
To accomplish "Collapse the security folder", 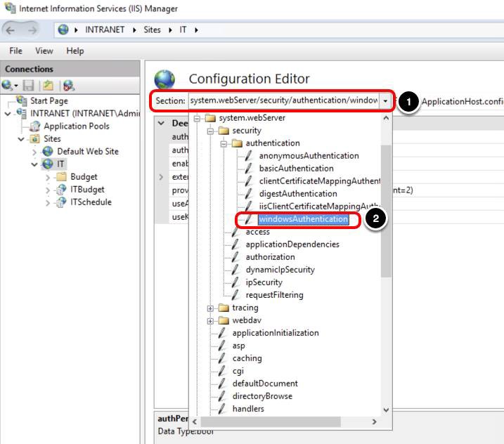I will pos(210,131).
